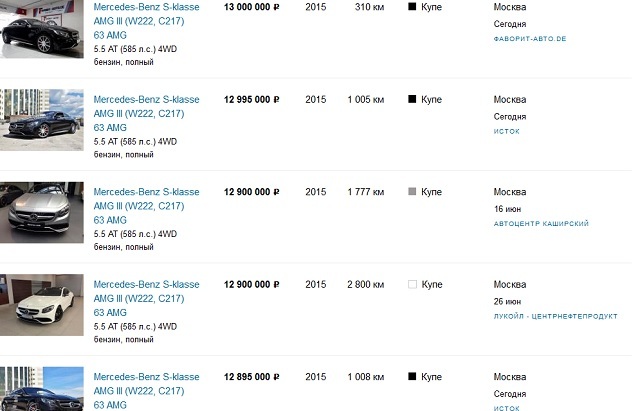The image size is (640, 411).
Task: Click the white color swatch of the 2 800 км car
Action: click(x=412, y=284)
